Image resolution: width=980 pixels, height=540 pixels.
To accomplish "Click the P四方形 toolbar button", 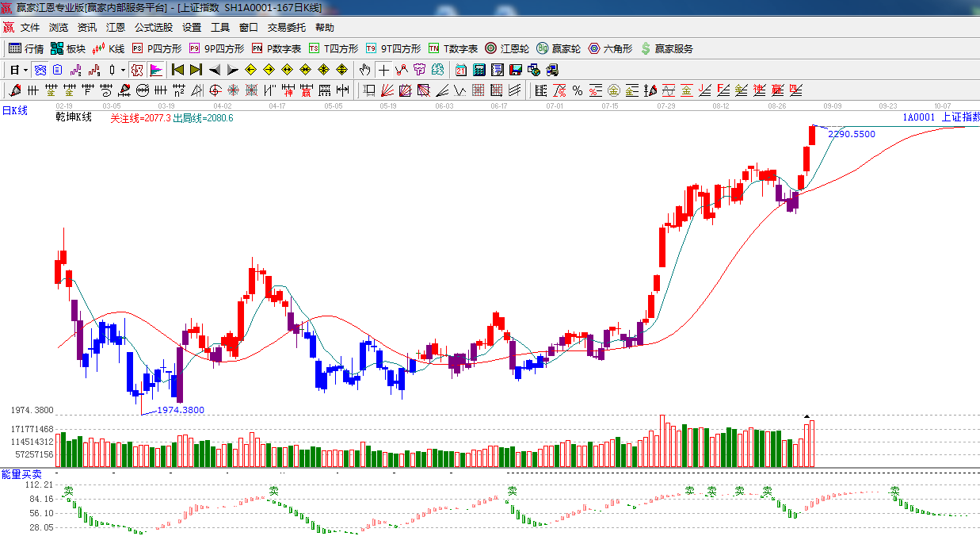I will point(157,48).
